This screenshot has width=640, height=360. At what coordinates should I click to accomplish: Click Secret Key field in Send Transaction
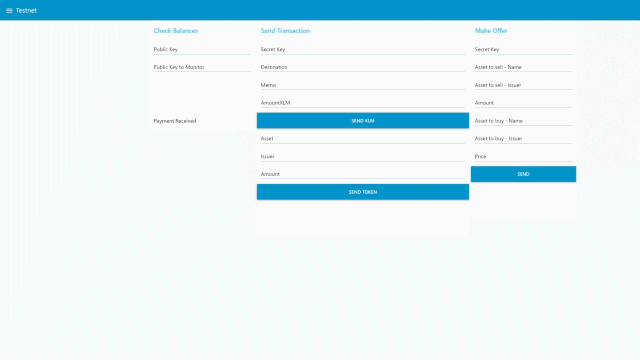[x=363, y=49]
